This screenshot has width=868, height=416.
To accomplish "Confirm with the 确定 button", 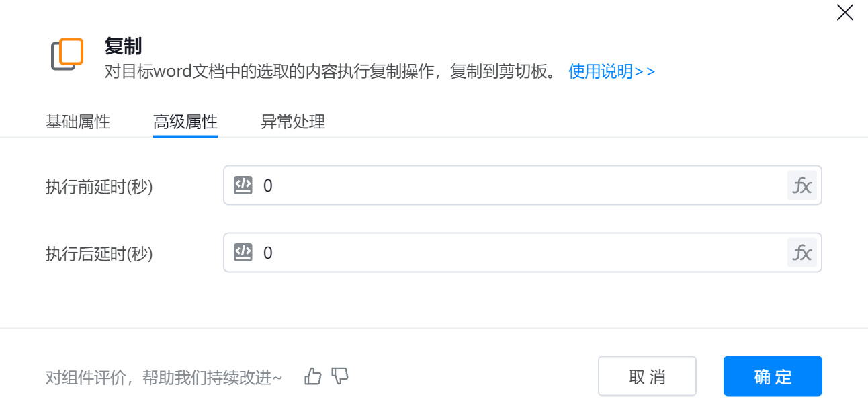I will (x=773, y=376).
